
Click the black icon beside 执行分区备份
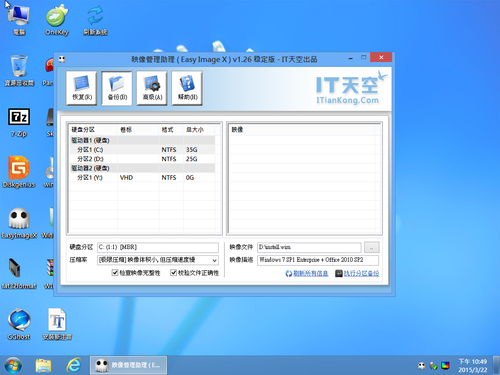[x=339, y=274]
